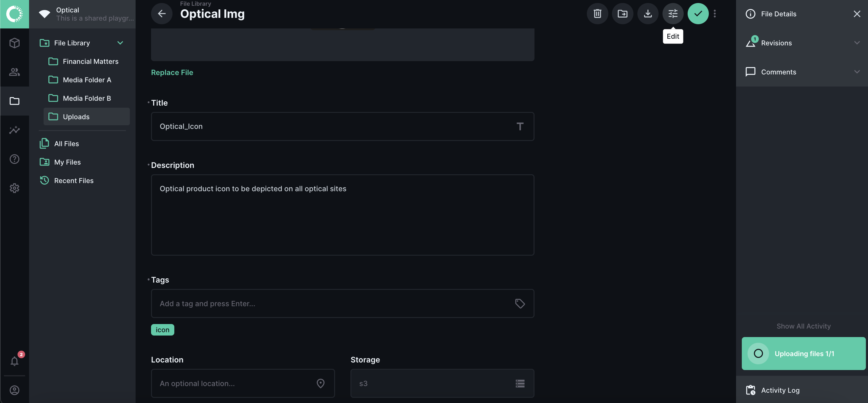
Task: Click the Replace File link
Action: point(172,72)
